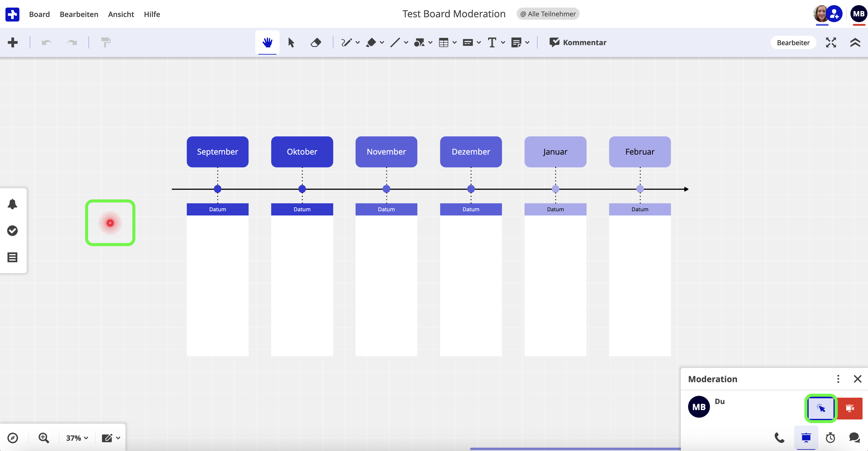868x451 pixels.
Task: Open the Ansicht menu
Action: coord(121,14)
